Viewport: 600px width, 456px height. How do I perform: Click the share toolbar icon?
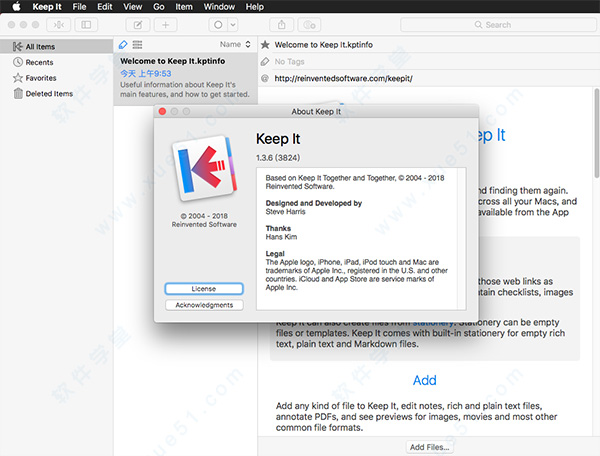(282, 25)
